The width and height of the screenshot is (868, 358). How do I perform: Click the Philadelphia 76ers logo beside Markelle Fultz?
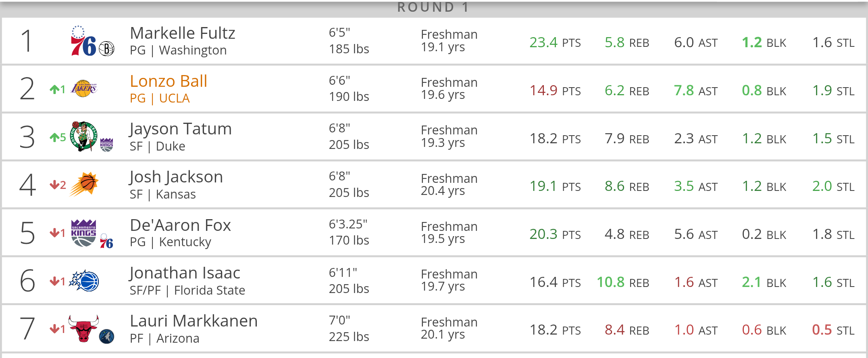[x=83, y=41]
